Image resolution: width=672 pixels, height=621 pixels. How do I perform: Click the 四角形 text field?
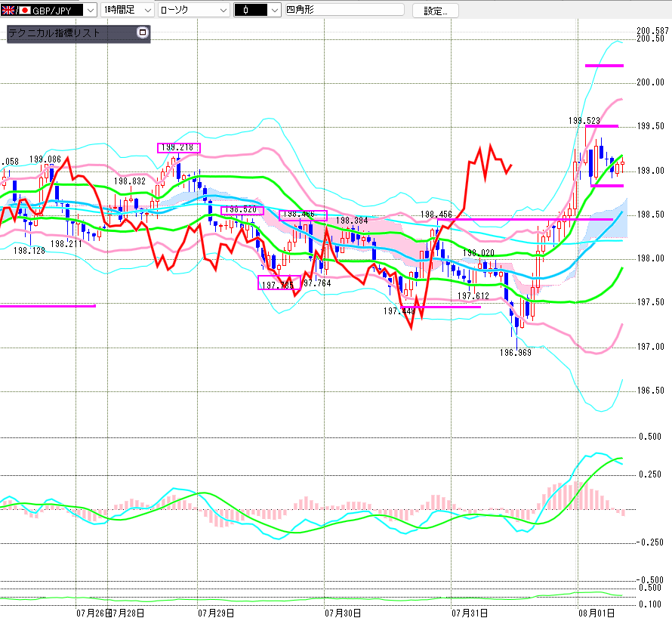344,9
